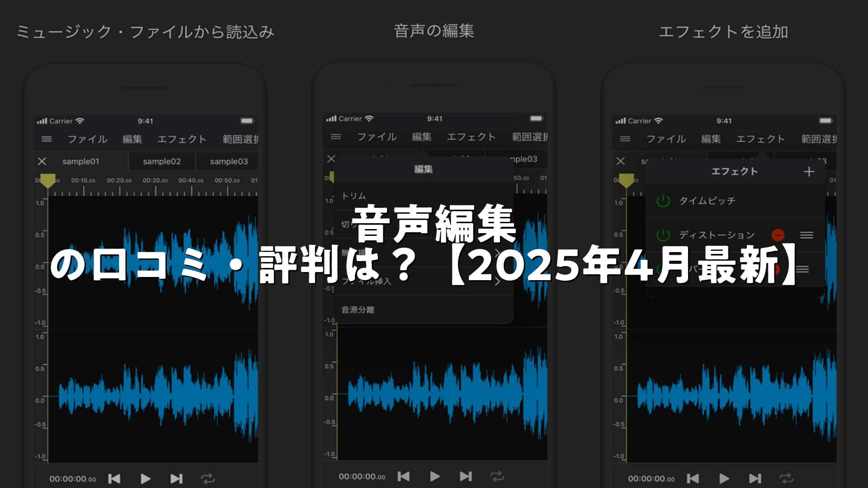Skip to end in the 音声の編集 phone

(x=466, y=476)
